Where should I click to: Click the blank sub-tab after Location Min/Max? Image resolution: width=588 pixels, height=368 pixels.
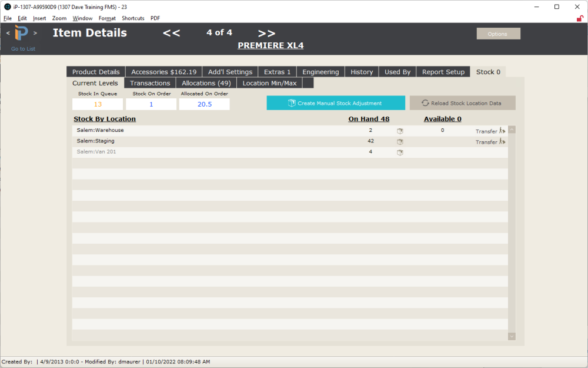(308, 83)
